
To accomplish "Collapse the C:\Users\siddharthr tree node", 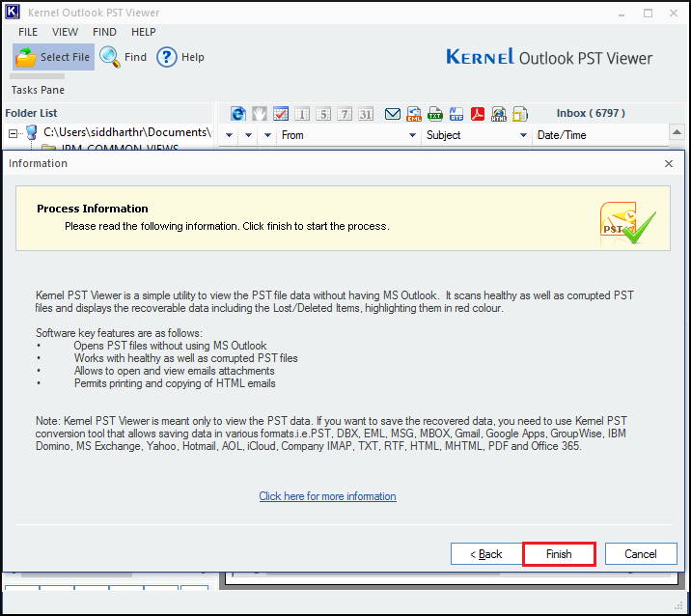I will point(14,132).
